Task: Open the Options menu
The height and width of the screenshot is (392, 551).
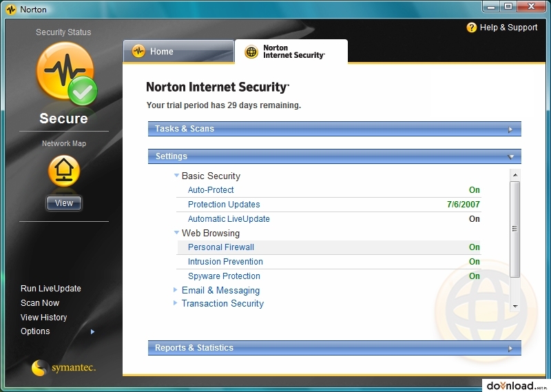Action: pos(35,331)
